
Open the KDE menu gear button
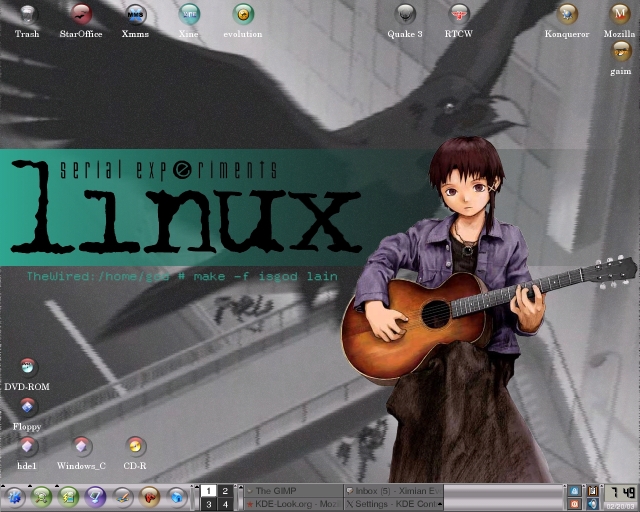pyautogui.click(x=15, y=498)
